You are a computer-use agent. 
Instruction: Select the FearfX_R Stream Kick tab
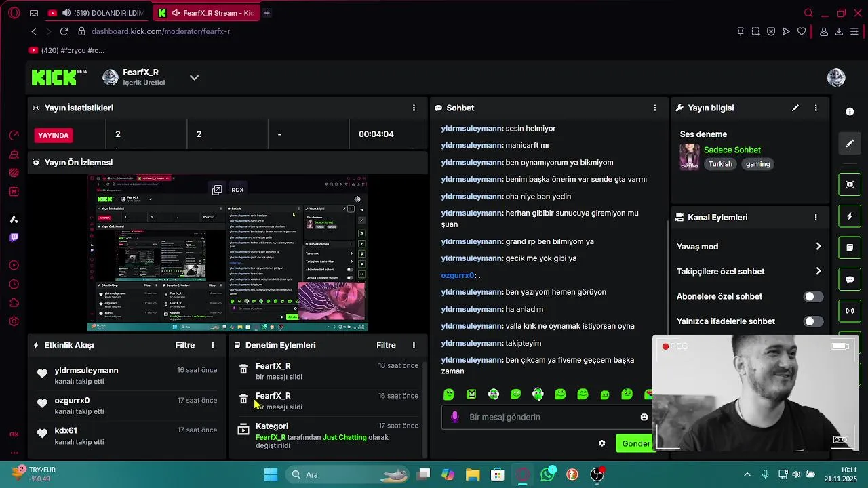pyautogui.click(x=206, y=13)
